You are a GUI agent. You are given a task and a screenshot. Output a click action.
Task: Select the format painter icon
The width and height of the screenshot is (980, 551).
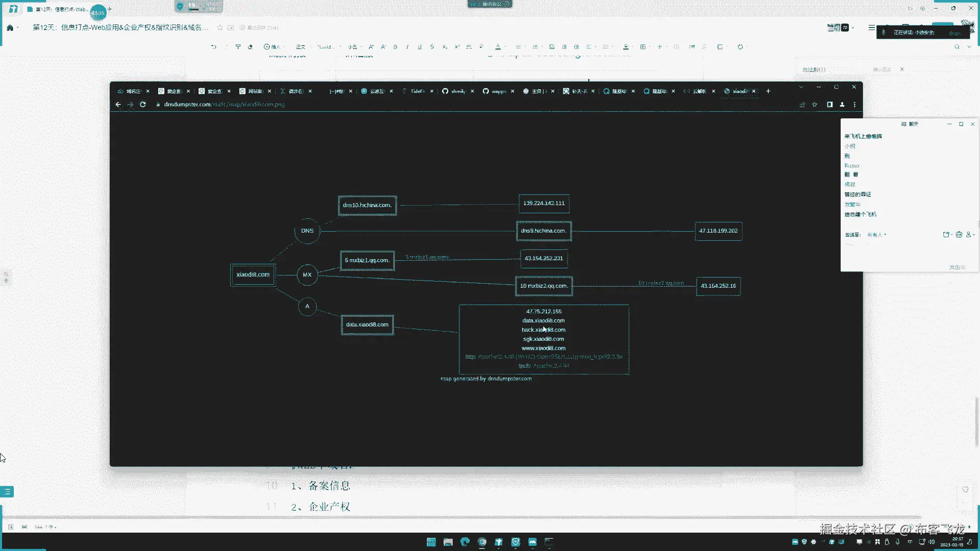pos(238,47)
